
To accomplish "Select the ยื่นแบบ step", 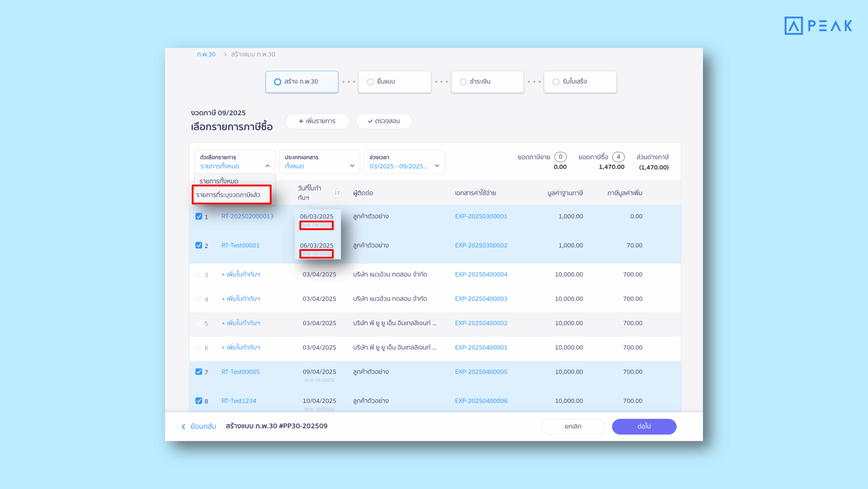I will (394, 82).
